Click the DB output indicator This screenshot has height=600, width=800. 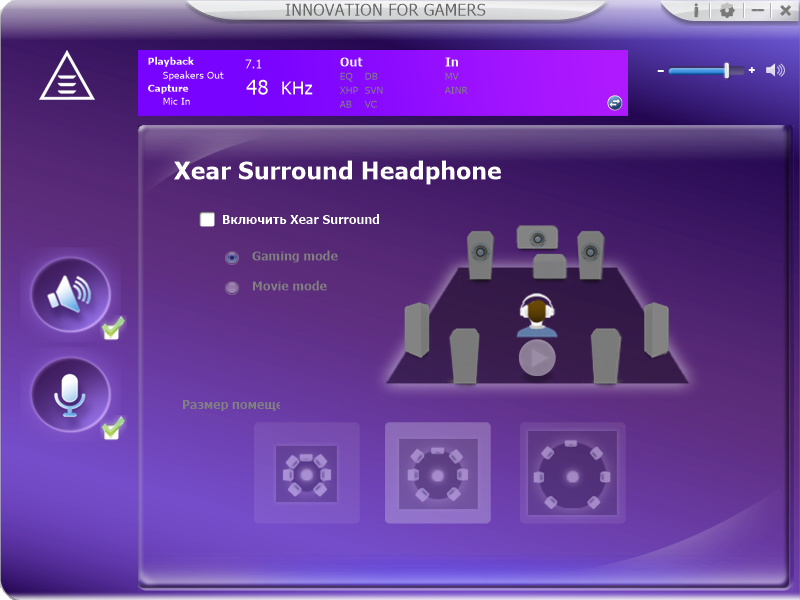(371, 77)
